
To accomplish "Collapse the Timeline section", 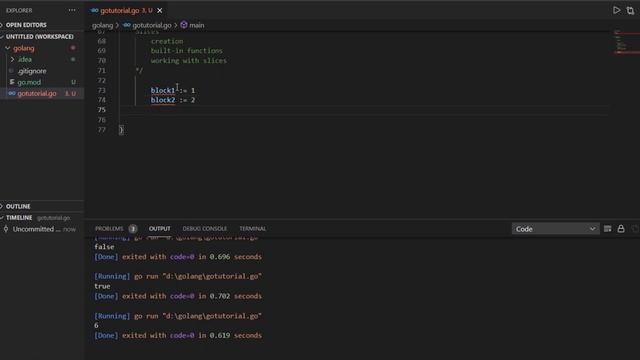I will click(42, 218).
